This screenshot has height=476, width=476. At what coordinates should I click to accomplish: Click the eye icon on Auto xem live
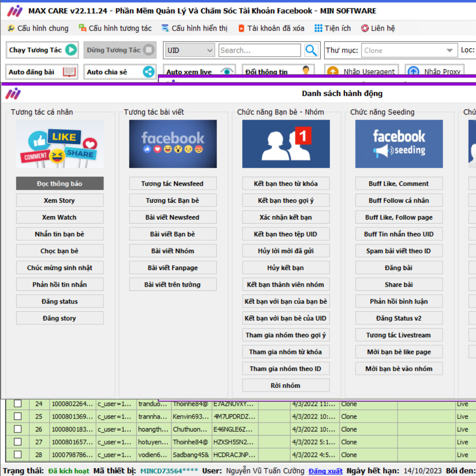[x=226, y=71]
